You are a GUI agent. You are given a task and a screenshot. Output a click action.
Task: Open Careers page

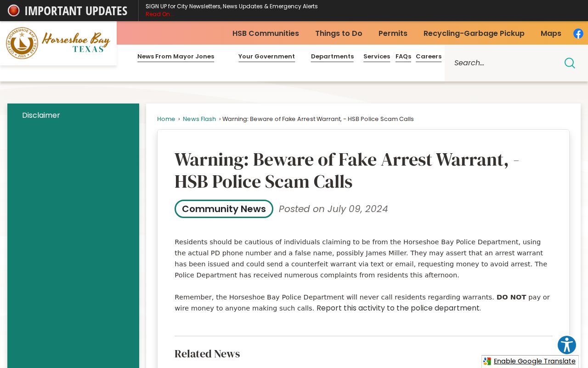[429, 57]
